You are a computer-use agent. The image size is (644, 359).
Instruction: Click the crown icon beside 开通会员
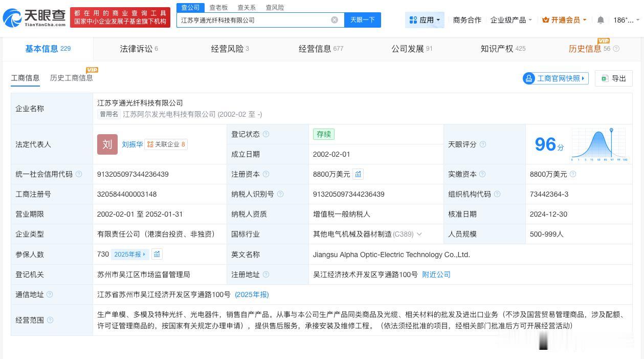(x=545, y=20)
